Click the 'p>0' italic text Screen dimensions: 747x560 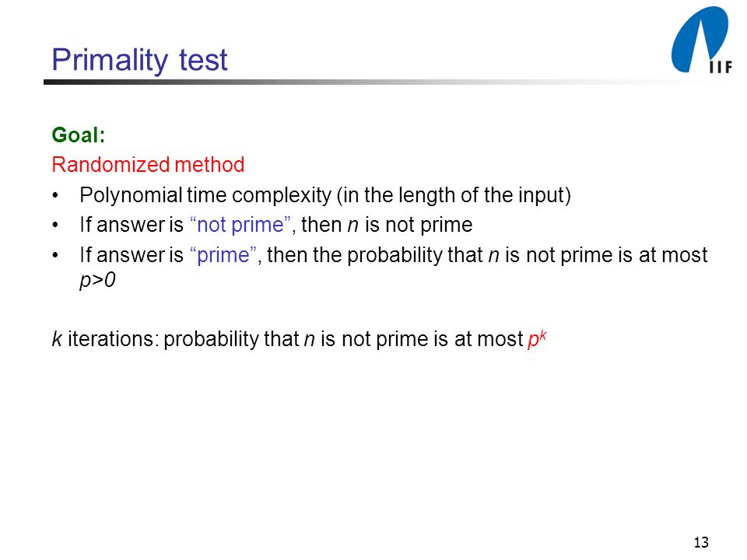(97, 280)
